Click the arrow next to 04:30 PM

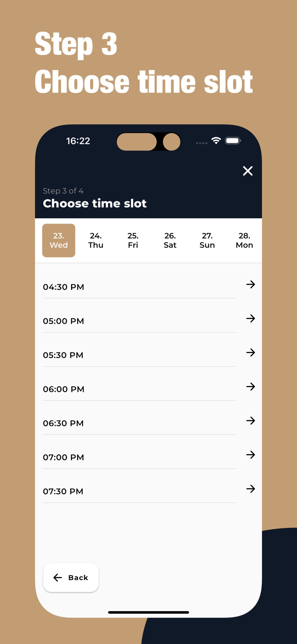click(250, 285)
